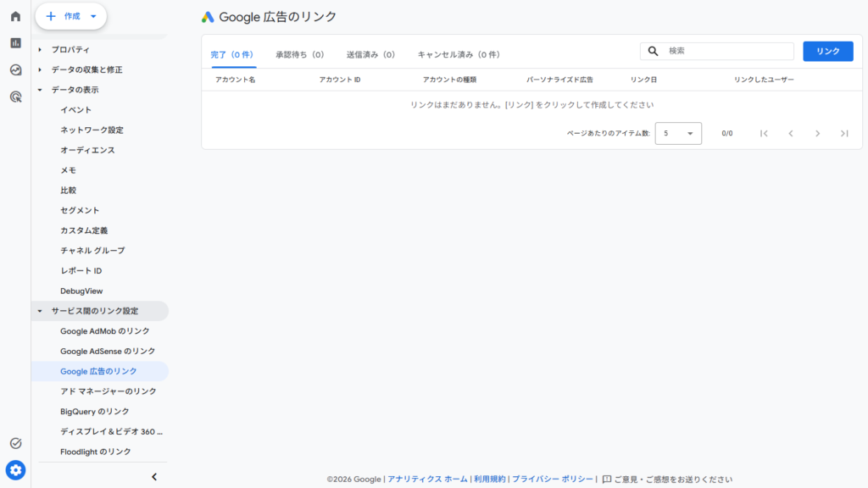Open ディスプレイ＆ビデオ 360 link item

coord(111,431)
